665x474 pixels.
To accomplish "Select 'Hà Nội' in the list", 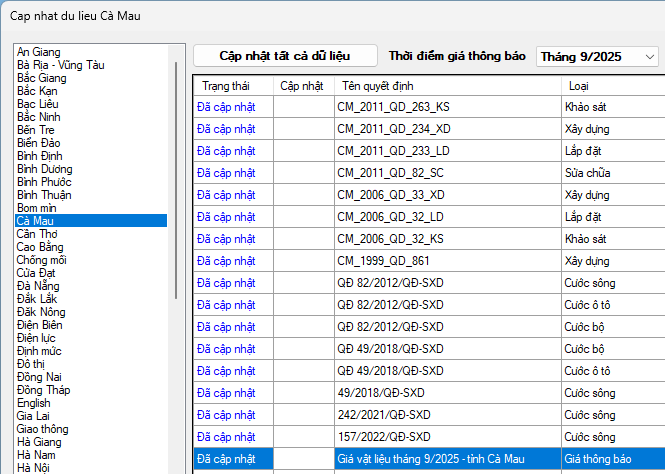I will coord(33,467).
